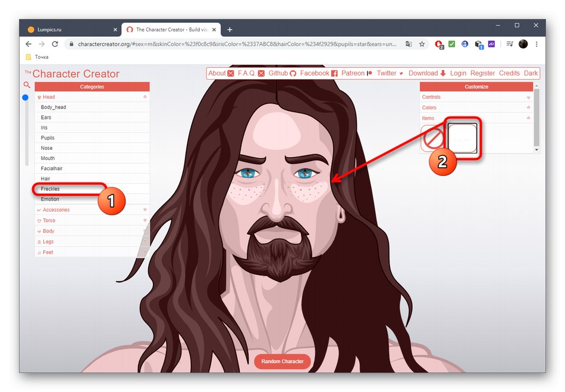This screenshot has height=392, width=565.
Task: Click the blue zoom slider handle
Action: (25, 98)
